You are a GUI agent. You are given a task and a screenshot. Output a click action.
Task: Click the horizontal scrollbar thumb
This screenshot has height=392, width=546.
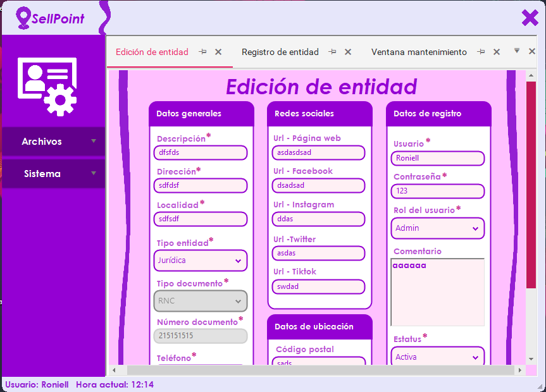(321, 370)
